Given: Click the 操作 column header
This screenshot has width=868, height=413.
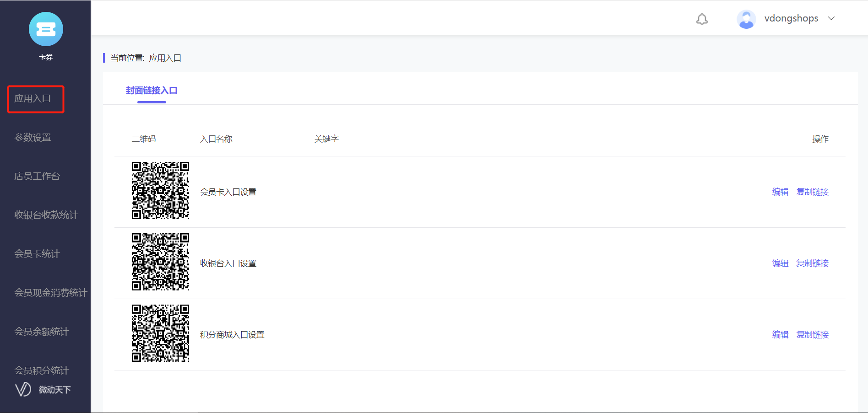Looking at the screenshot, I should pos(820,139).
